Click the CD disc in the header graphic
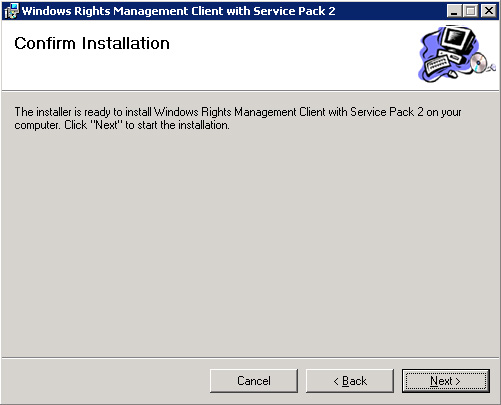 pyautogui.click(x=479, y=63)
